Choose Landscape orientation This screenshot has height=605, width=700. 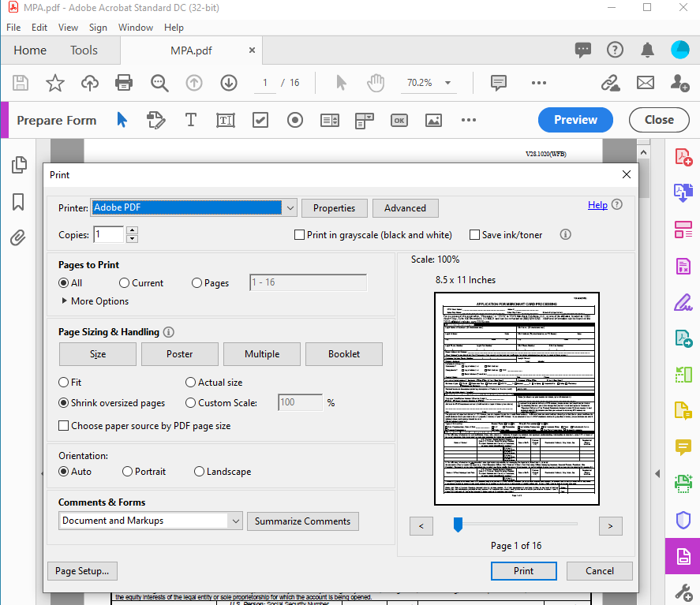pos(199,472)
